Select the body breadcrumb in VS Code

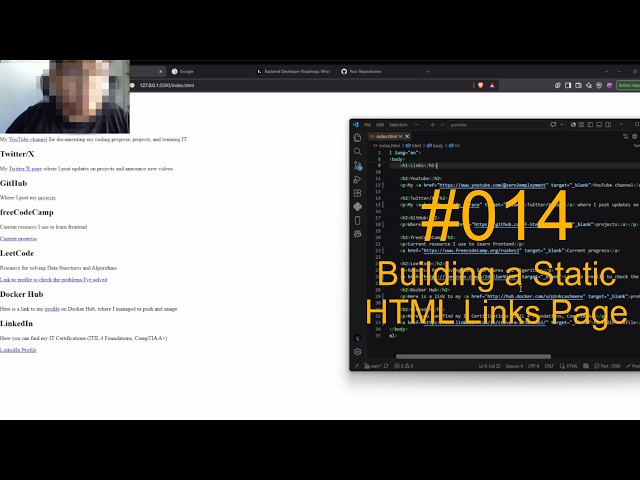click(x=435, y=145)
